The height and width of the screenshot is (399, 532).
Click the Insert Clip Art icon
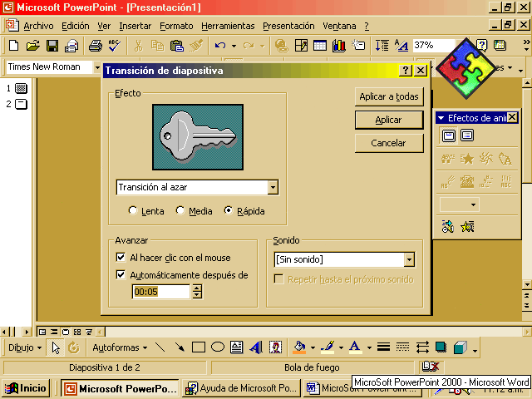(275, 347)
